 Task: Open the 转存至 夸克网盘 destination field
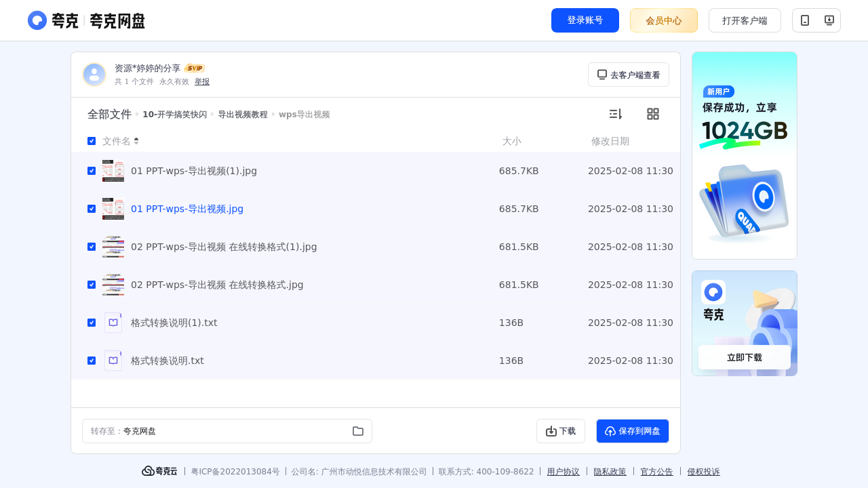tap(227, 431)
